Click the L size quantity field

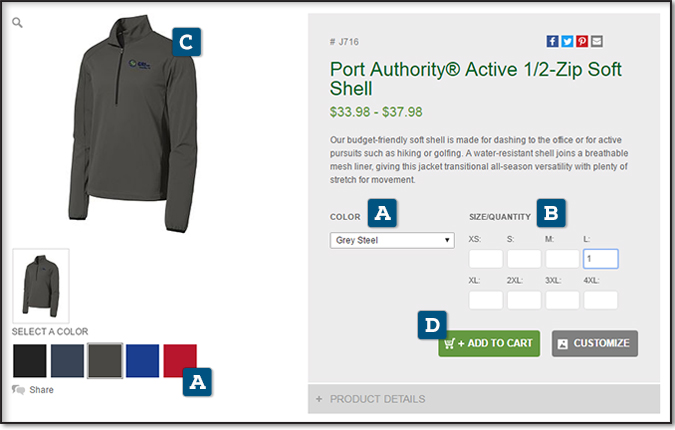pos(601,259)
